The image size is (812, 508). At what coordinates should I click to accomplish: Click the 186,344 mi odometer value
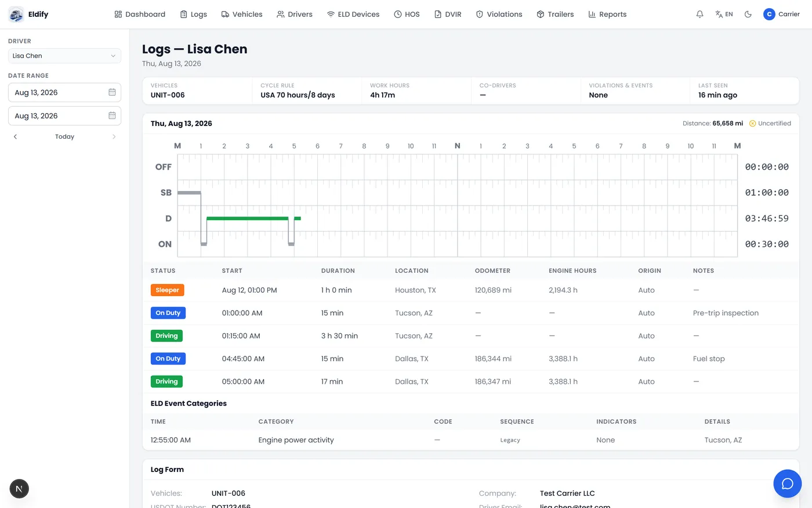[x=493, y=359]
